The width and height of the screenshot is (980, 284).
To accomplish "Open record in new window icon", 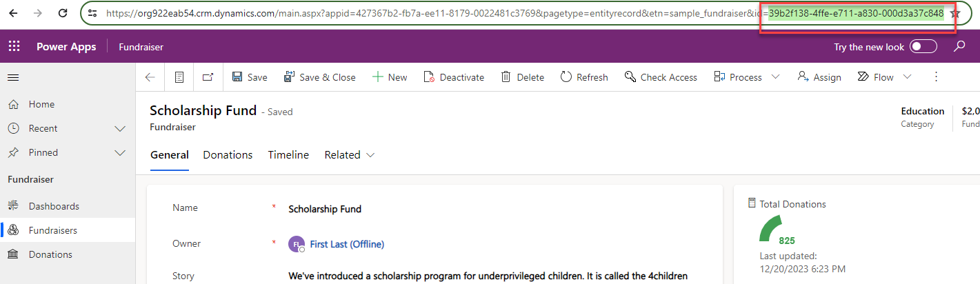I will pyautogui.click(x=208, y=77).
